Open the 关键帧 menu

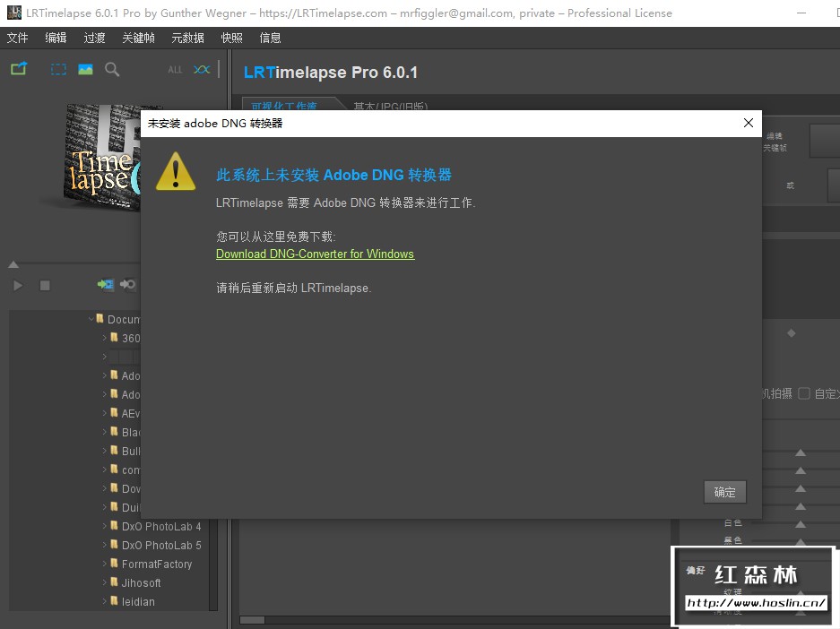[x=138, y=38]
